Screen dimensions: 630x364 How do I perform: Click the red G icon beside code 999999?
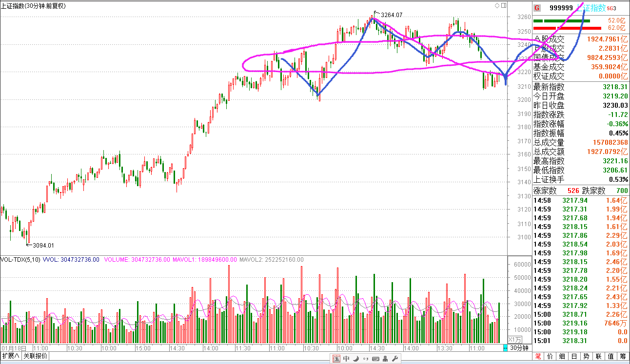tap(537, 8)
